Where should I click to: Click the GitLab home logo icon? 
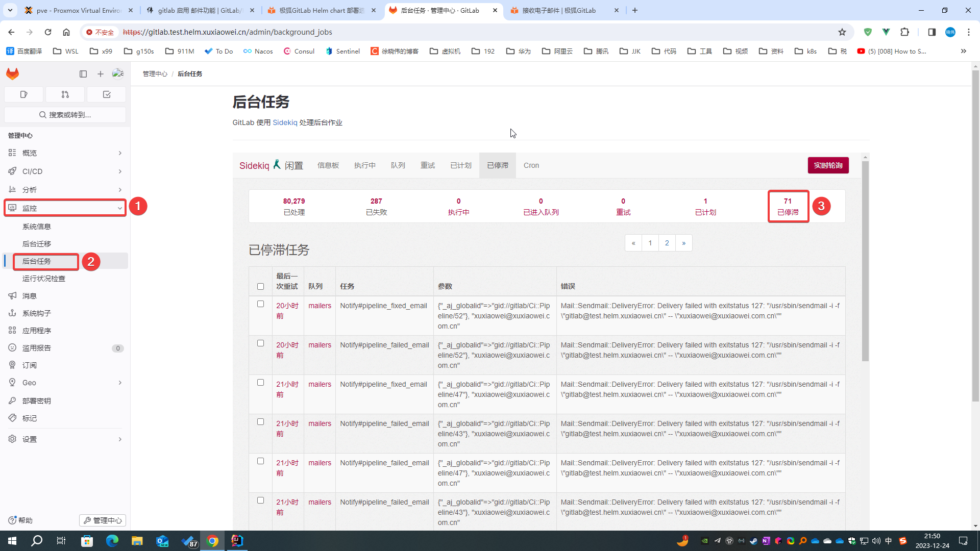(x=12, y=73)
